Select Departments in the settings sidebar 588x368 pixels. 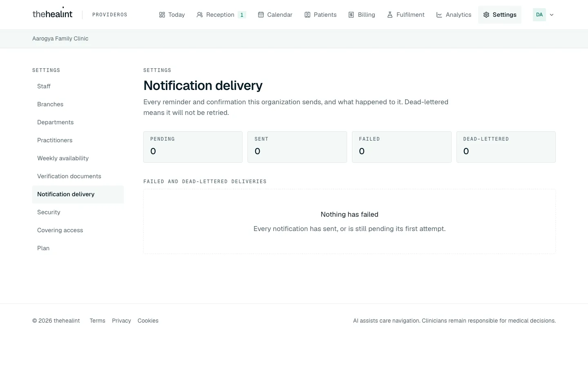(78, 122)
